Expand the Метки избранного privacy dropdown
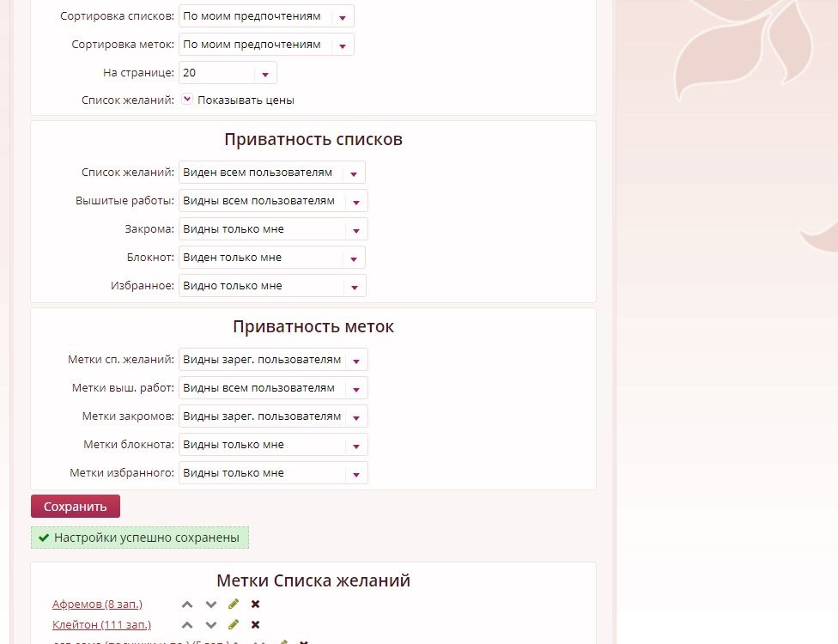838x644 pixels. pyautogui.click(x=272, y=473)
